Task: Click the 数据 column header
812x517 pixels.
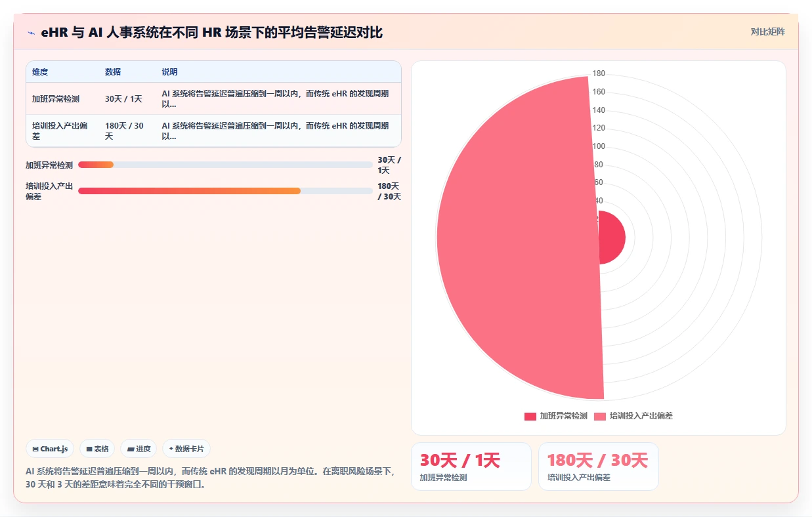Action: 113,72
